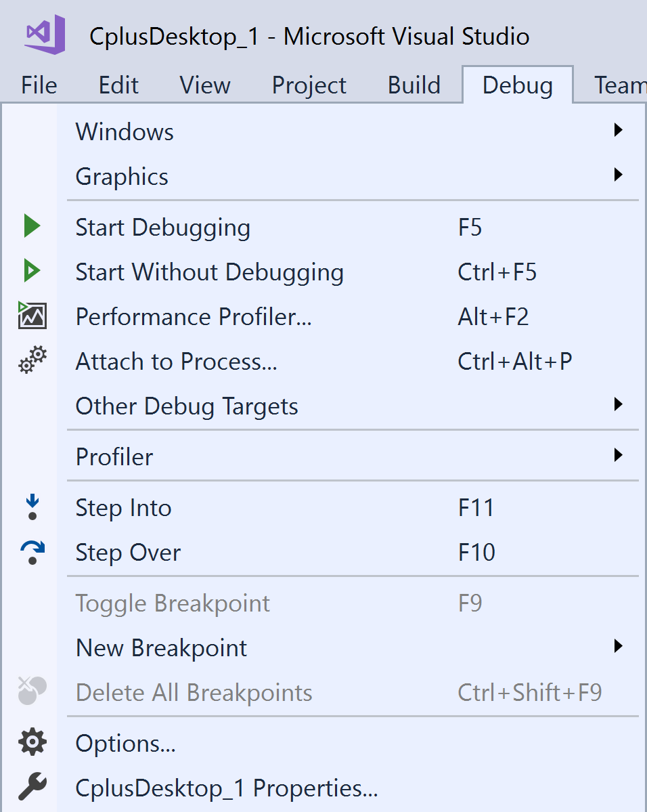
Task: Click the Visual Studio logo icon
Action: [44, 35]
